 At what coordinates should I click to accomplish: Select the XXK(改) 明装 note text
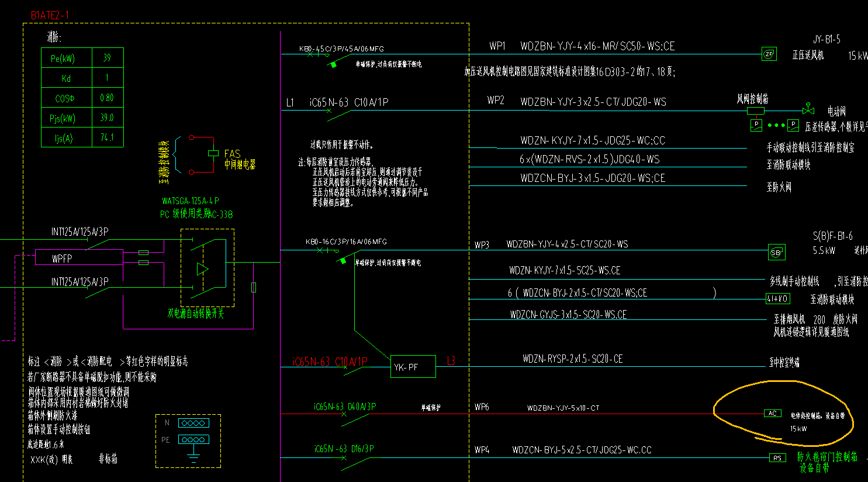coord(51,460)
